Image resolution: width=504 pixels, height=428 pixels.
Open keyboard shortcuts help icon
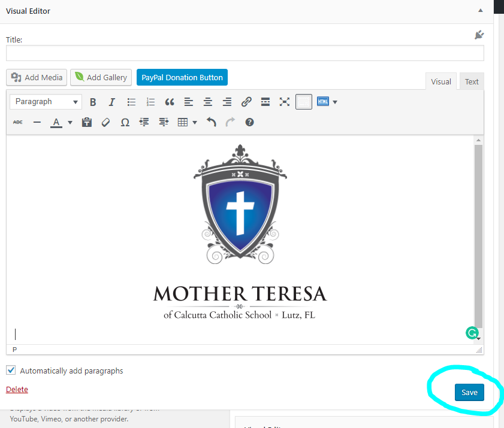[249, 122]
